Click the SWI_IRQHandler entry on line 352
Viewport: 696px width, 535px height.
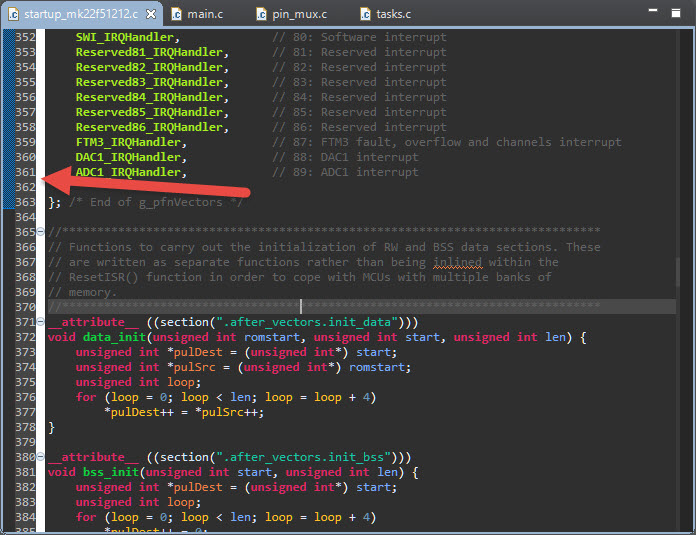click(125, 37)
